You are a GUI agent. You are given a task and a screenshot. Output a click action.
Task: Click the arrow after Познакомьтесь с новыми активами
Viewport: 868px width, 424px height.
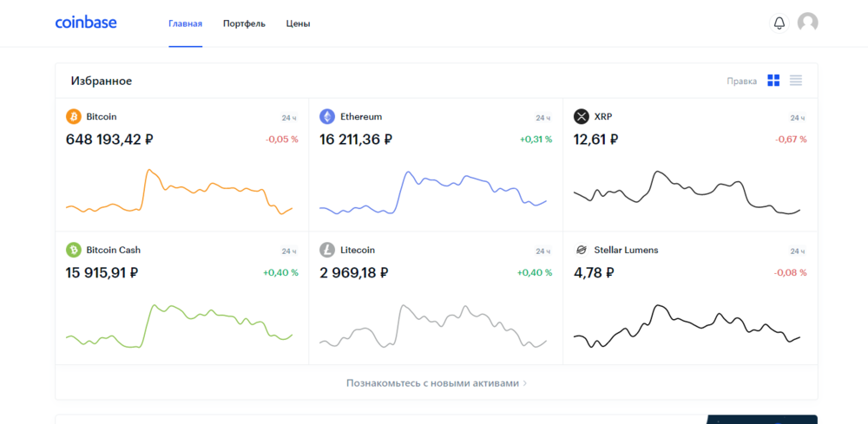[x=525, y=382]
